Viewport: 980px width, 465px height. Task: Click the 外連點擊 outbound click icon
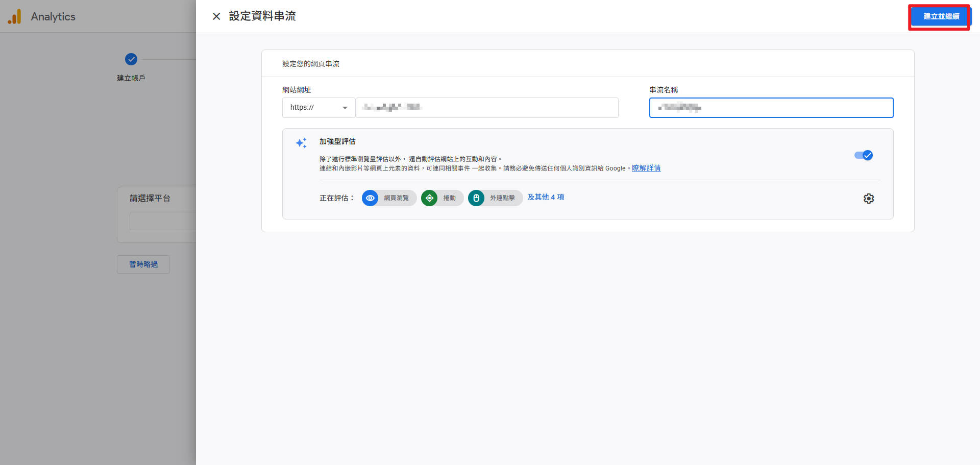(x=476, y=198)
